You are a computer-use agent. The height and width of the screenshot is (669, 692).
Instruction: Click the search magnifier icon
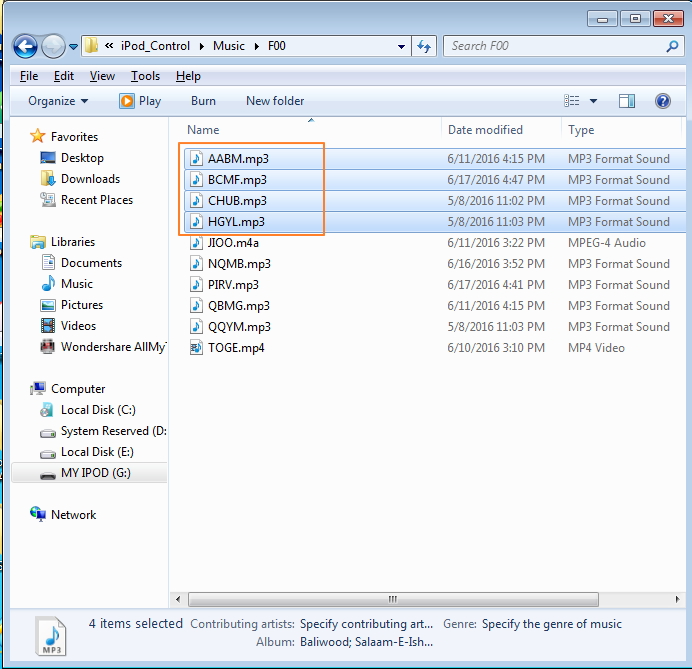(x=671, y=46)
